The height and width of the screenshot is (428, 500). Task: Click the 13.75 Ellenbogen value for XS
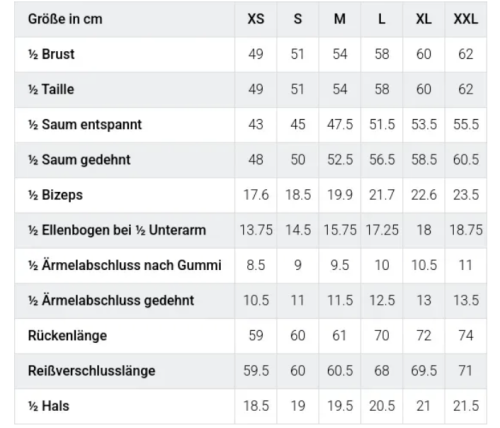256,230
